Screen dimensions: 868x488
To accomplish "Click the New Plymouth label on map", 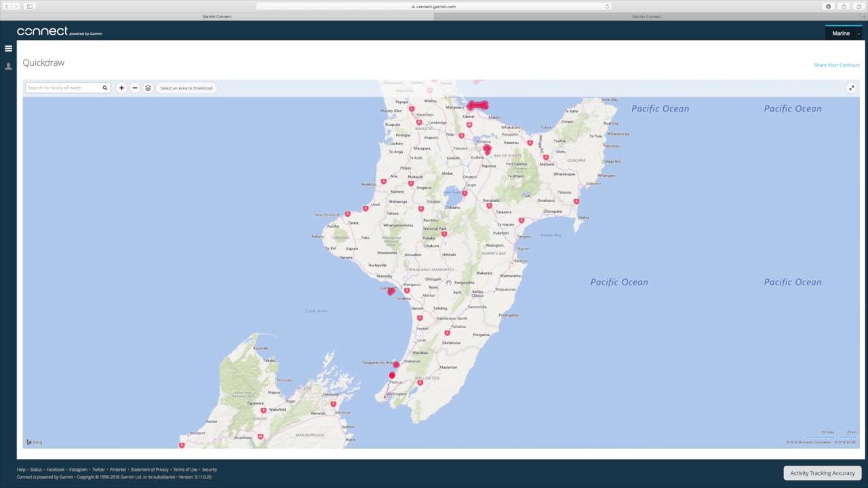I will [x=328, y=215].
